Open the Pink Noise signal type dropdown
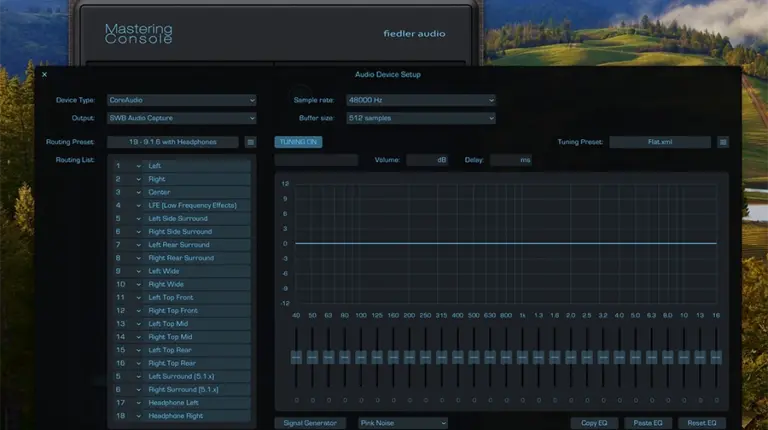Image resolution: width=768 pixels, height=430 pixels. 403,423
